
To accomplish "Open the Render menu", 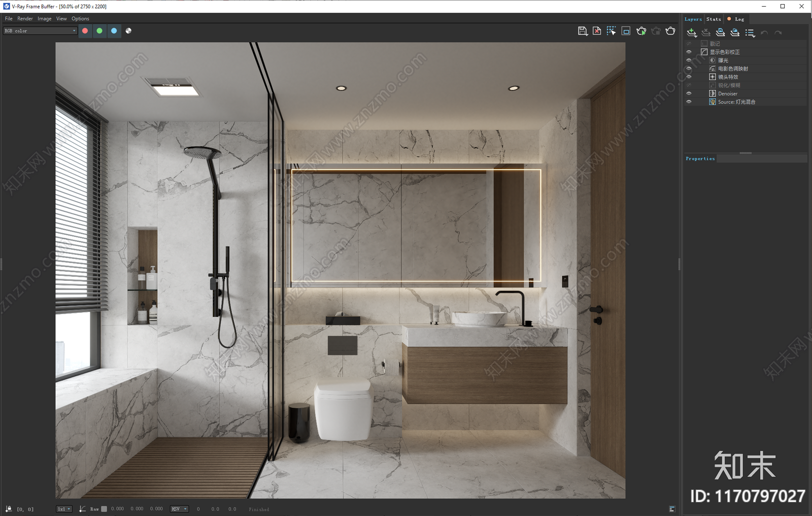I will click(25, 19).
